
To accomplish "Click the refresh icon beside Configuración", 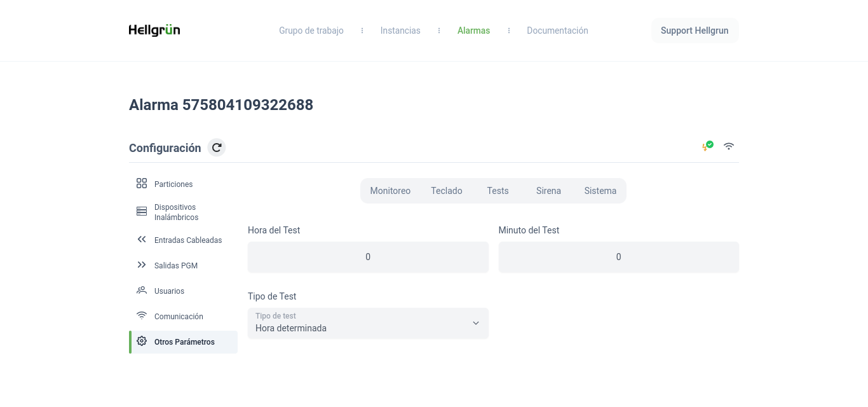I will pos(217,148).
